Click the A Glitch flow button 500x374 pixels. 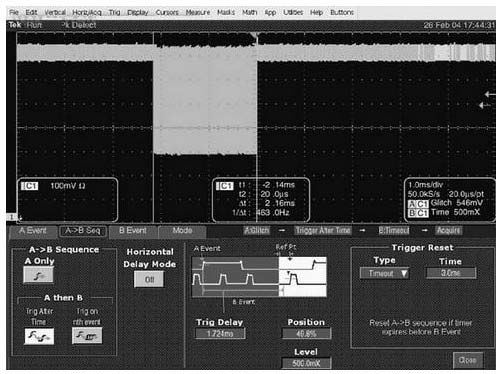click(256, 230)
